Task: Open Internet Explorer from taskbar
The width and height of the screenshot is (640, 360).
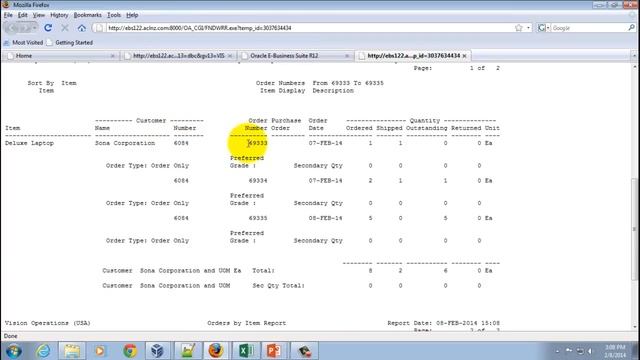Action: tap(43, 351)
